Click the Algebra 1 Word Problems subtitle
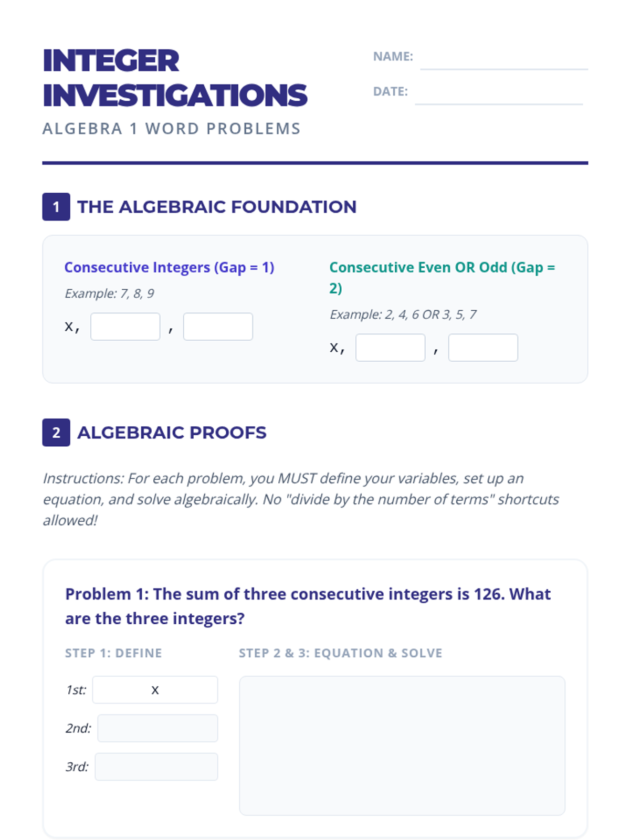The image size is (630, 840). point(171,129)
